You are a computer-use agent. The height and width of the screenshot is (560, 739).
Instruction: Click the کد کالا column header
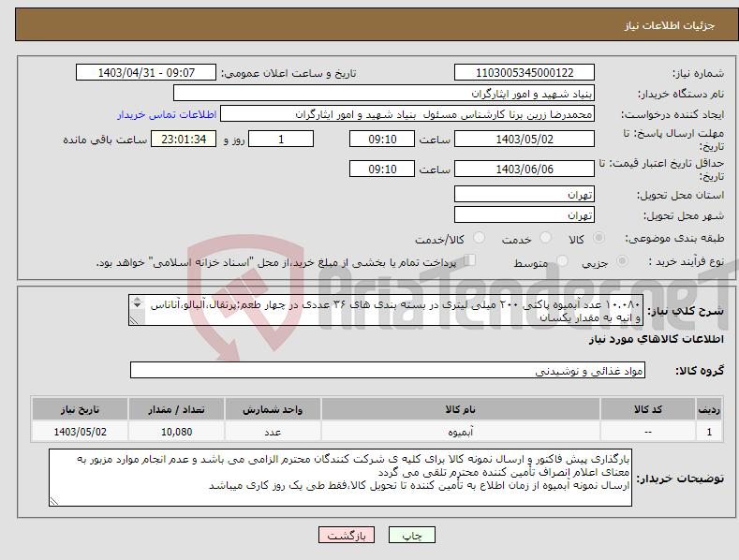[x=648, y=409]
